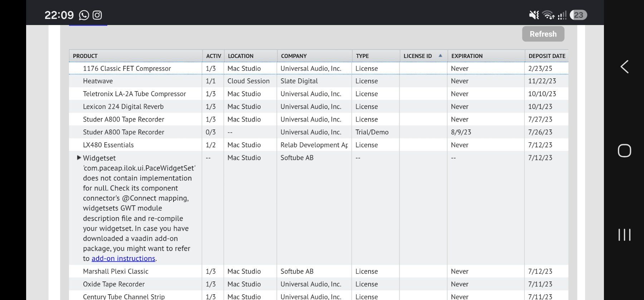
Task: Select the Heatwave product row
Action: point(318,81)
